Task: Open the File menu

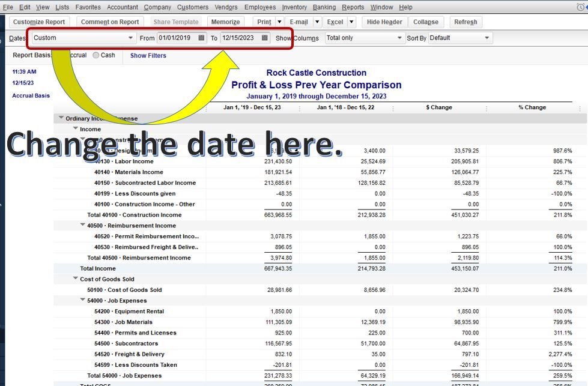Action: coord(8,7)
